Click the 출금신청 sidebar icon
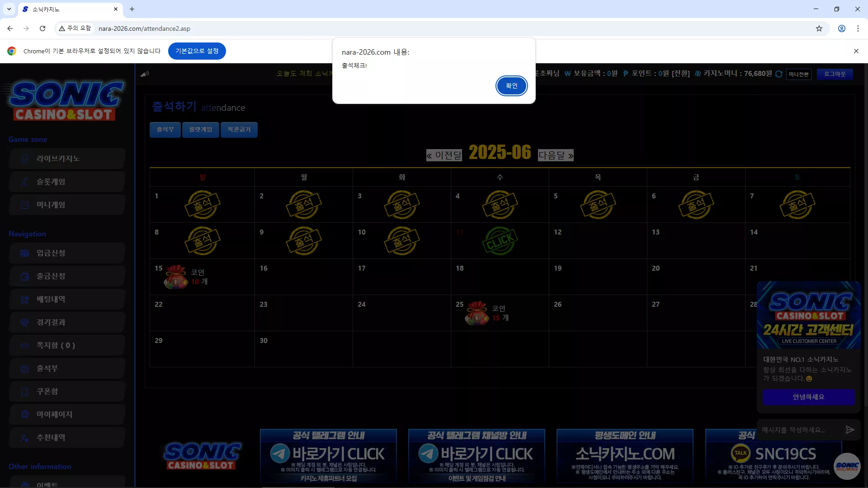 [x=25, y=277]
